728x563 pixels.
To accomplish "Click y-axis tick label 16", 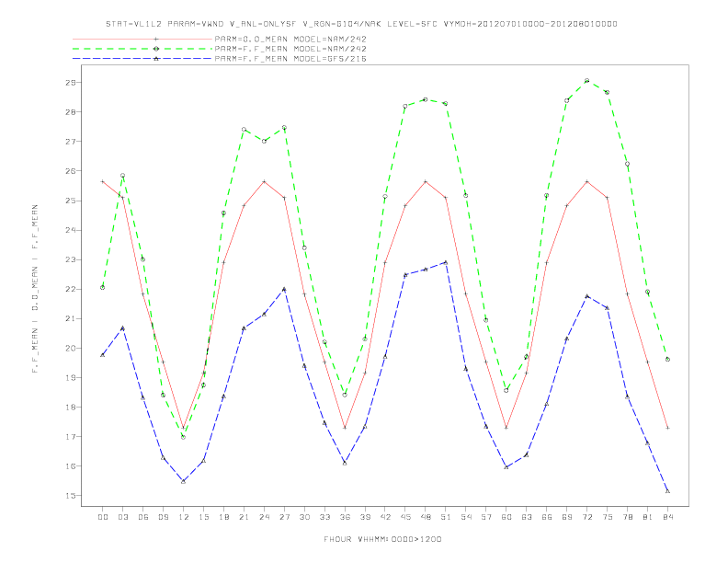I will click(71, 465).
